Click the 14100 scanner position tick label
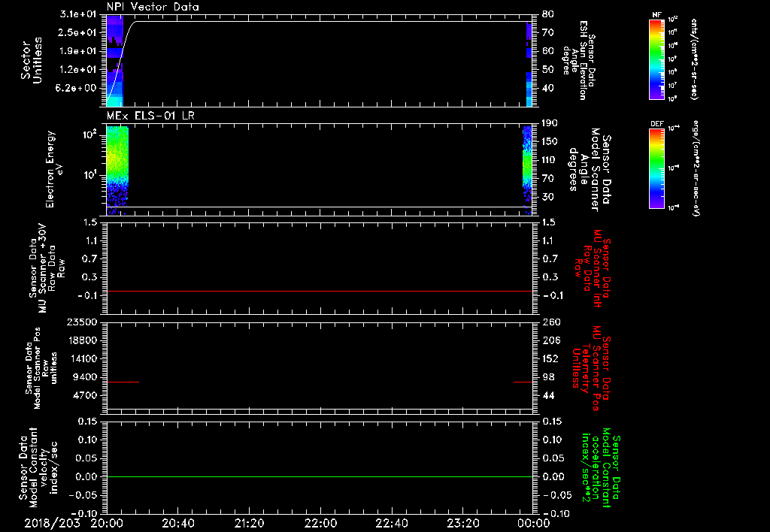The image size is (770, 532). point(83,358)
